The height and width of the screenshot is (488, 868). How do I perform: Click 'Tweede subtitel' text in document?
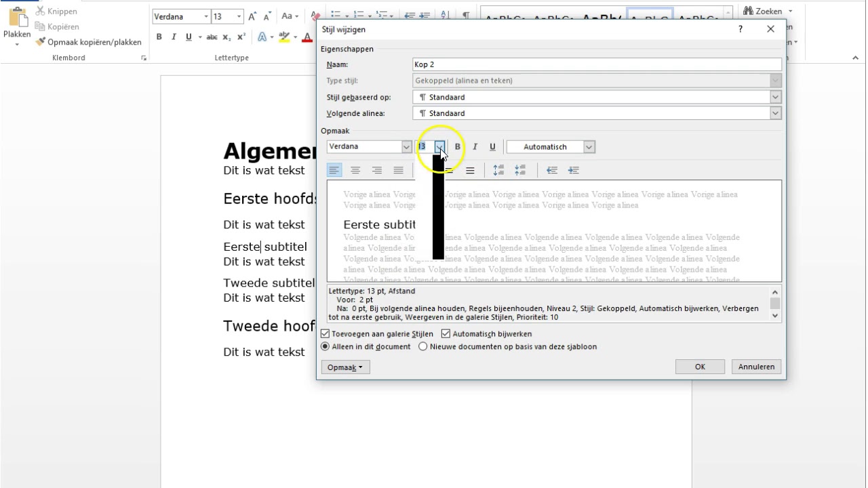pyautogui.click(x=269, y=283)
